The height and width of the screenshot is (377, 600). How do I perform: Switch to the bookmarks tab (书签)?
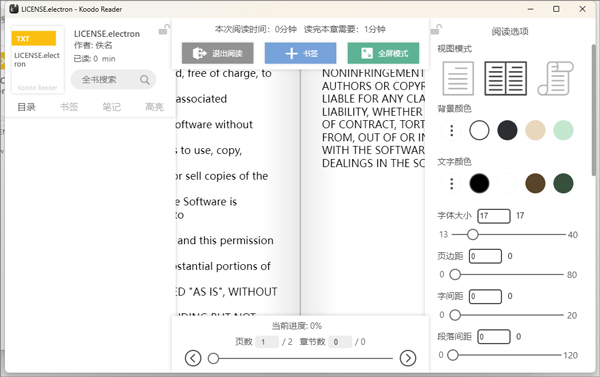(69, 107)
